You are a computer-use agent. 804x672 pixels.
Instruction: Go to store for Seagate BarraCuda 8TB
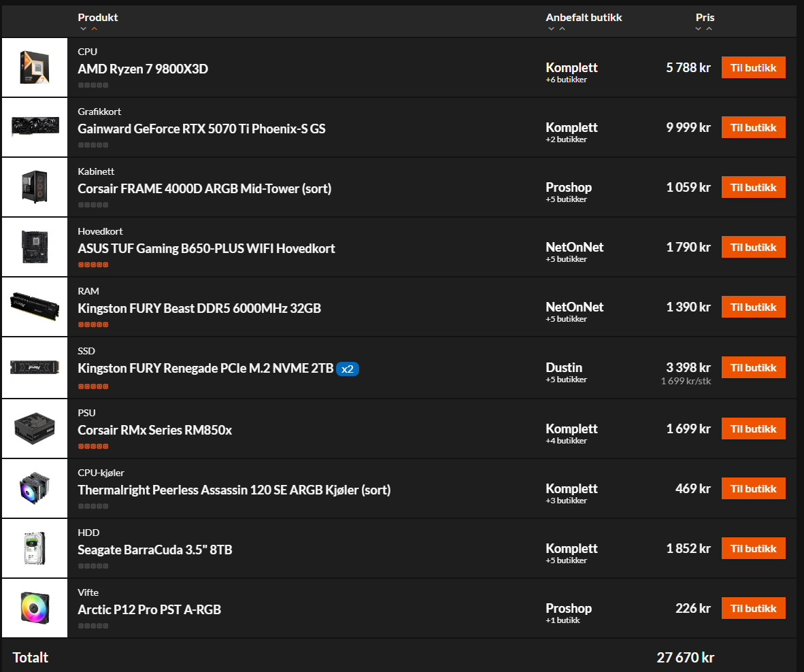coord(753,548)
